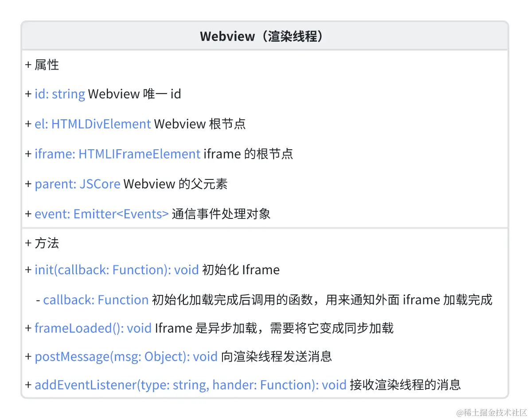Click the description Webview 根节点
Screen dimensions: 530x420
tap(200, 124)
